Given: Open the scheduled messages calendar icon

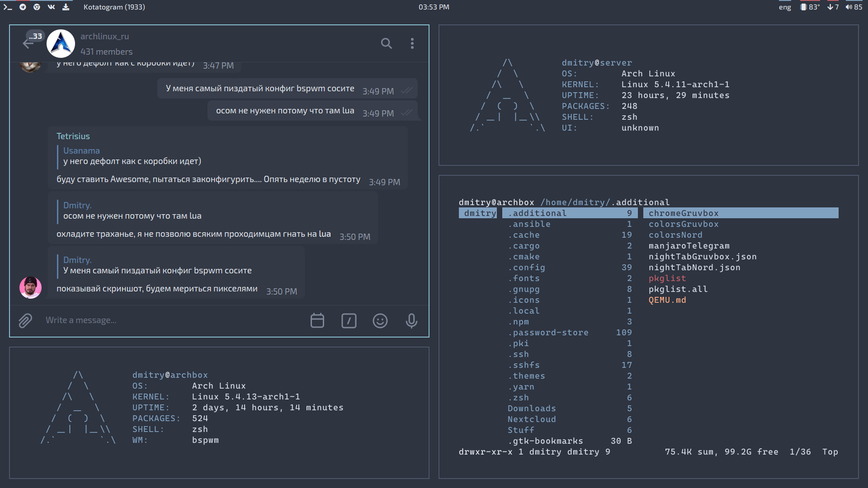Looking at the screenshot, I should point(317,321).
